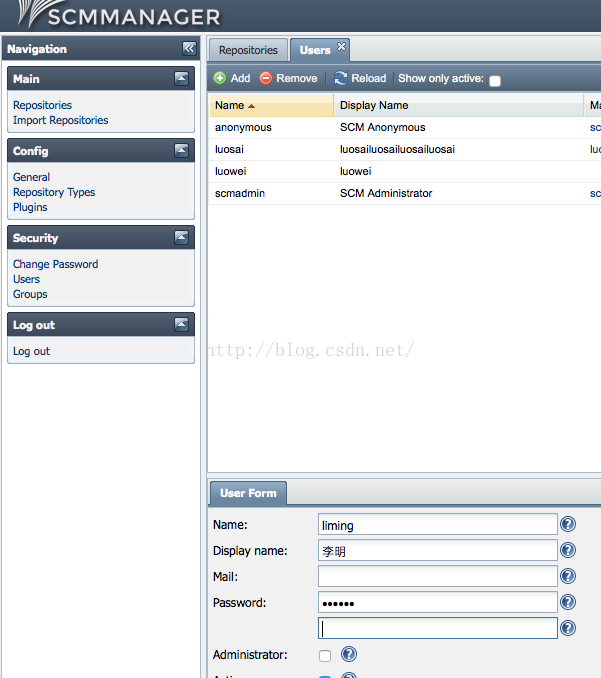Click the Remove user icon
The height and width of the screenshot is (678, 601).
266,78
